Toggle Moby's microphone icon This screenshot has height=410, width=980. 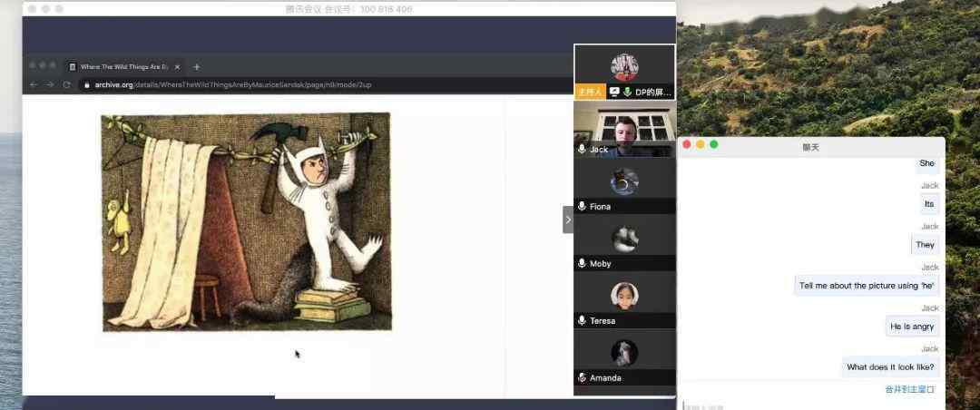(582, 264)
